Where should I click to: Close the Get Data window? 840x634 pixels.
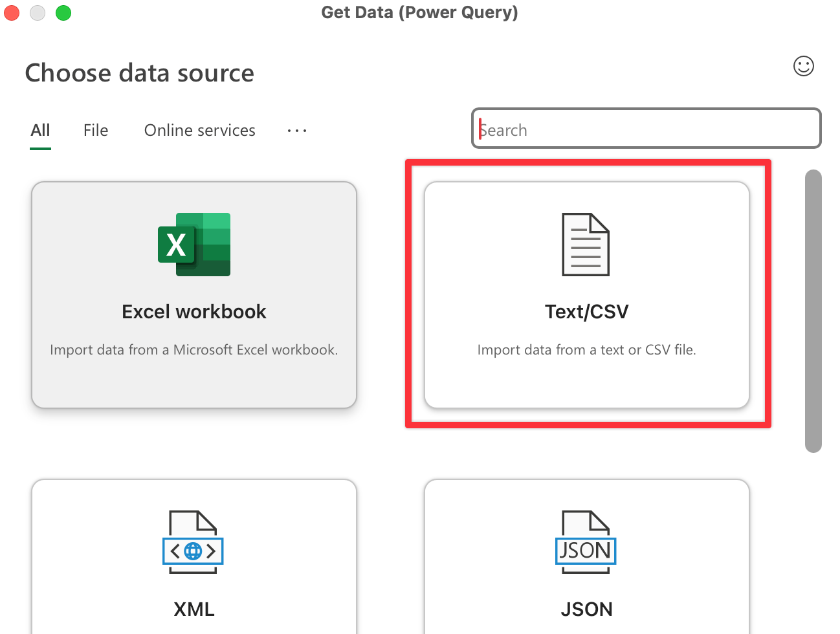[12, 12]
